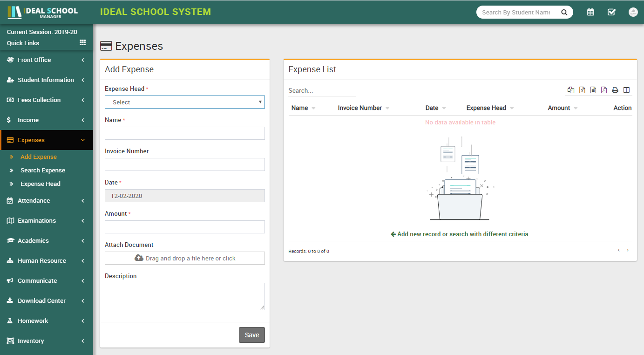Screen dimensions: 644x355
Task: Expand Fees Collection menu chevron
Action: tap(83, 100)
